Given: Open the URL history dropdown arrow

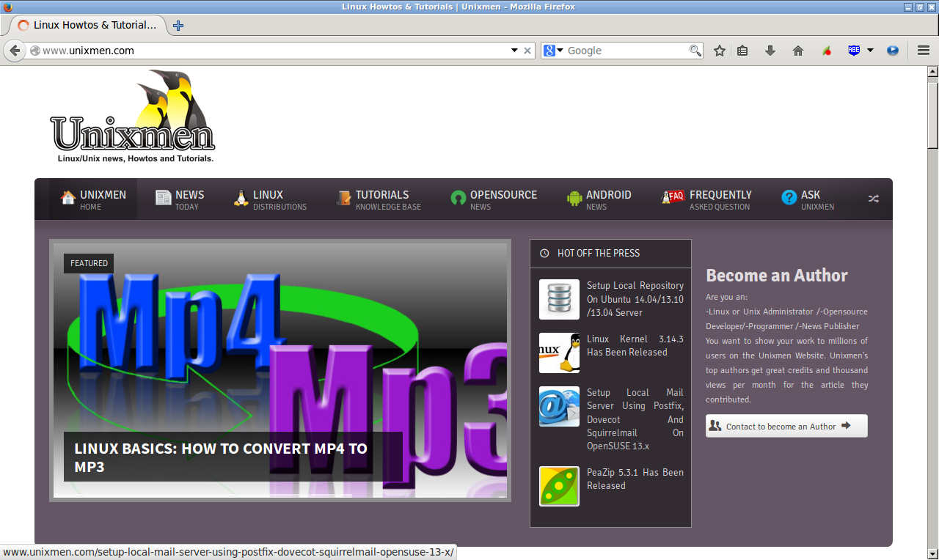Looking at the screenshot, I should coord(514,51).
